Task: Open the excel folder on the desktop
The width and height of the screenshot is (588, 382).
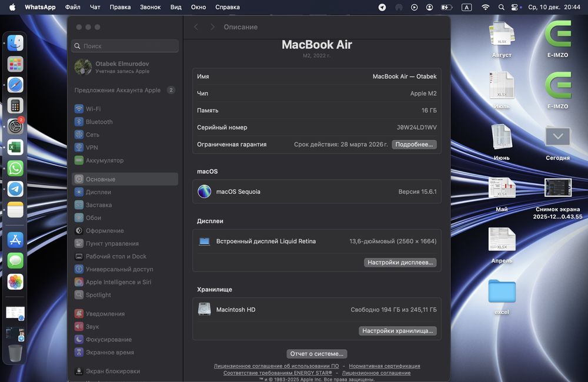Action: point(502,297)
